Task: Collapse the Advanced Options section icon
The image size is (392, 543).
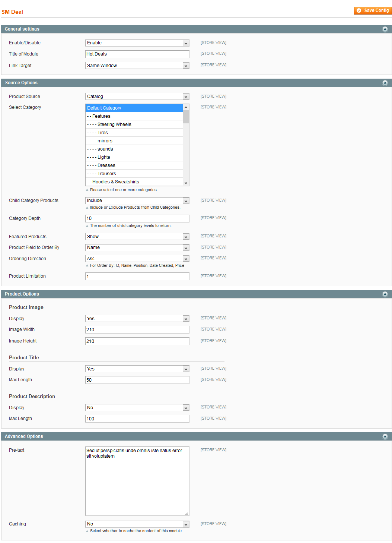Action: point(385,436)
